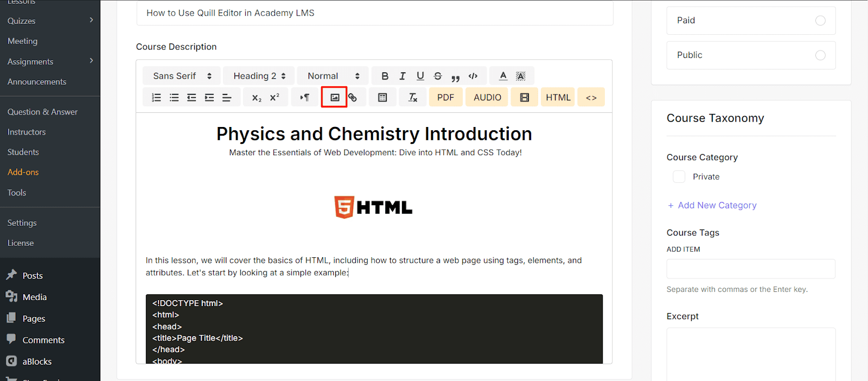Select the HTML5 logo image in editor

(373, 207)
